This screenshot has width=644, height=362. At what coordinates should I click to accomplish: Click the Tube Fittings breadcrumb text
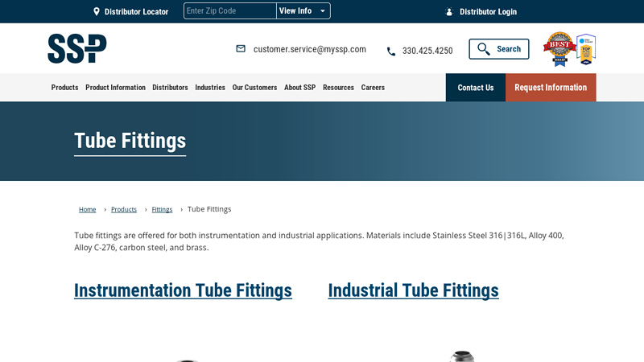[x=209, y=209]
